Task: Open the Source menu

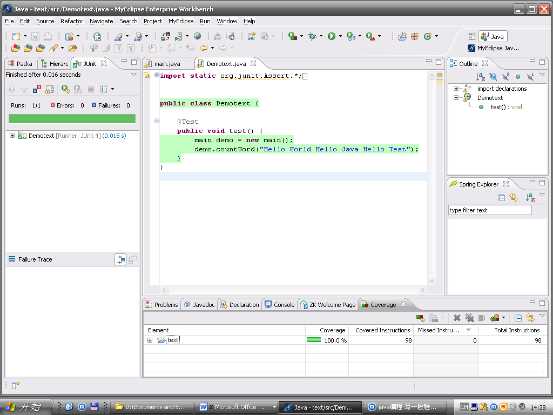Action: click(x=45, y=21)
